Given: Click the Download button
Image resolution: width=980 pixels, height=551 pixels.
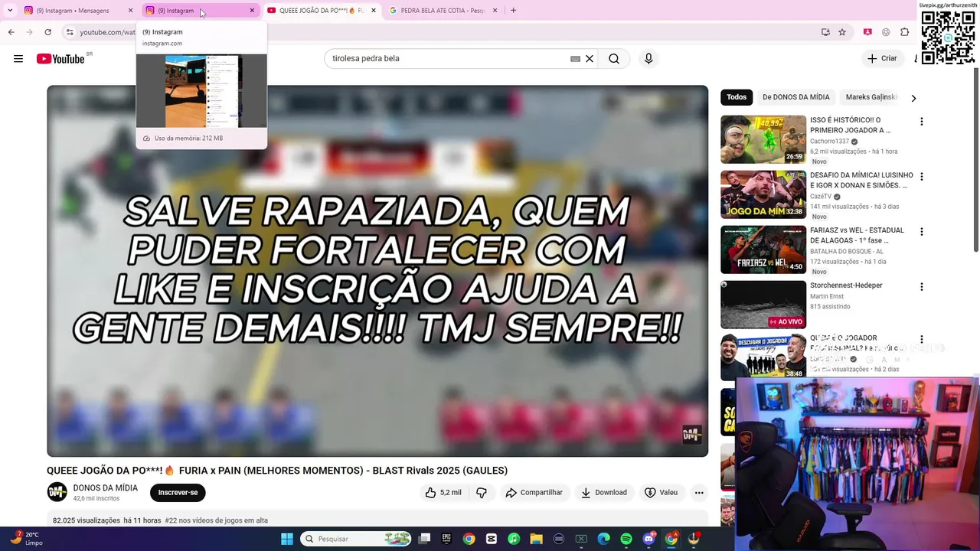Looking at the screenshot, I should tap(603, 493).
